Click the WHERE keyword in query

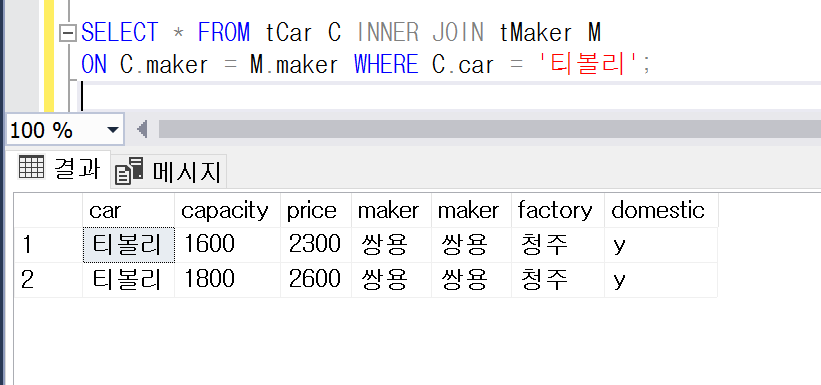(386, 65)
